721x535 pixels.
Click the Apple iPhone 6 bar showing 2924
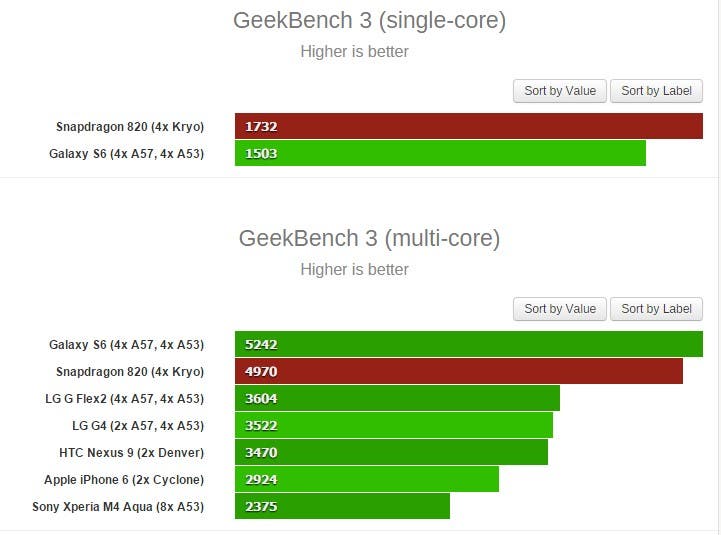point(366,479)
